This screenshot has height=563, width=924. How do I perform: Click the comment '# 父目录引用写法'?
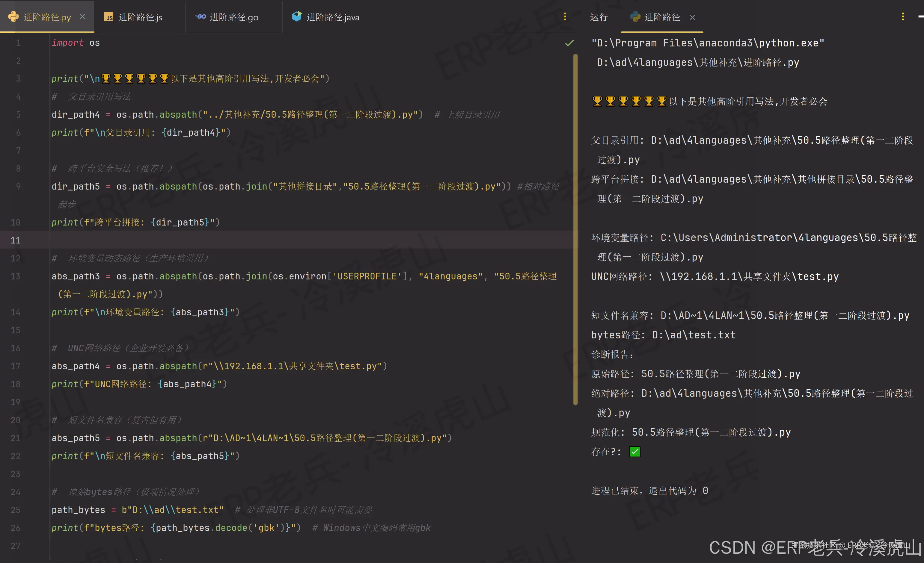point(91,97)
